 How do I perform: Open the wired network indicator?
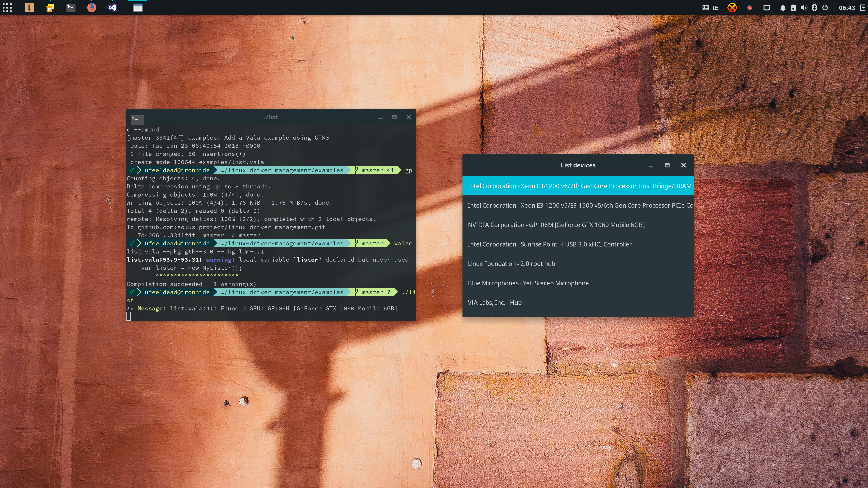pos(767,7)
